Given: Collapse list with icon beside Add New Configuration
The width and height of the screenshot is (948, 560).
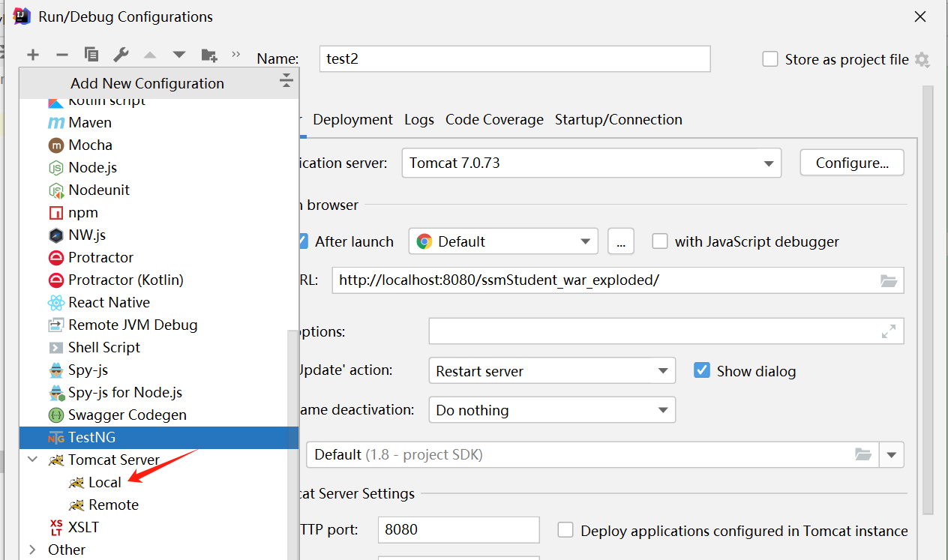Looking at the screenshot, I should point(286,82).
